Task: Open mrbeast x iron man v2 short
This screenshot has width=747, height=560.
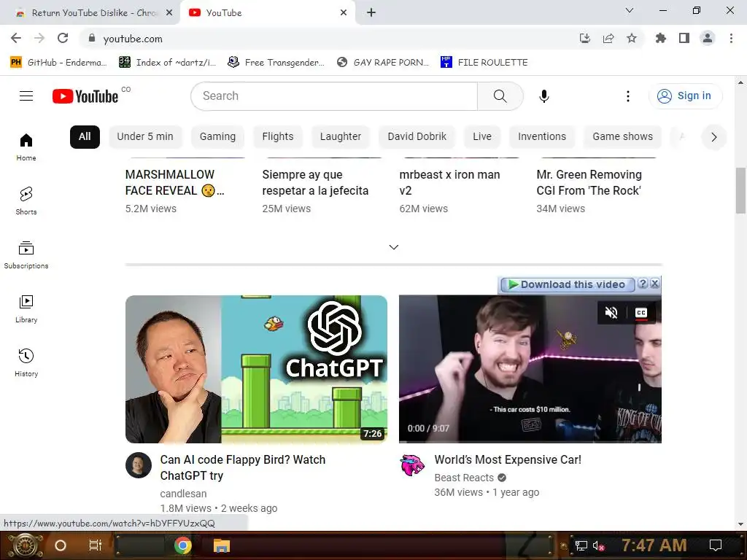Action: pyautogui.click(x=449, y=183)
